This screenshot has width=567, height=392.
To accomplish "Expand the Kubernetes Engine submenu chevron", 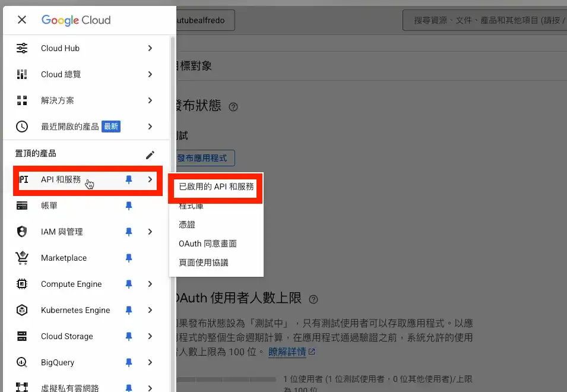I will coord(150,310).
